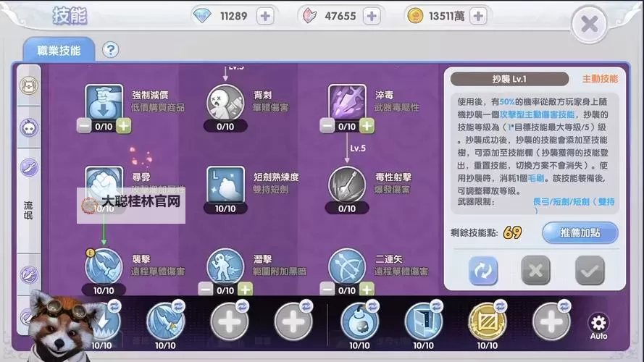Swap skill on the skull bomb slot
Image resolution: width=644 pixels, height=362 pixels.
[x=372, y=306]
